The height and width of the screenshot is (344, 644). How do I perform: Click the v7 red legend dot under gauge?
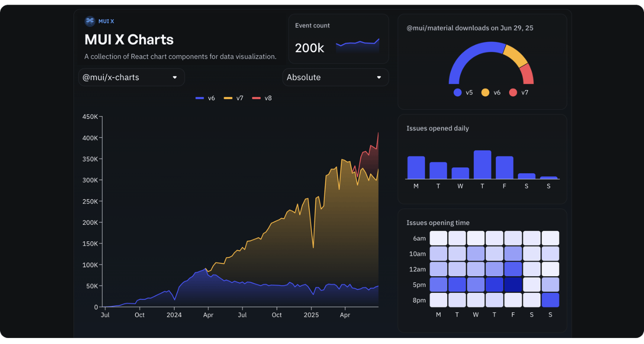pos(513,93)
